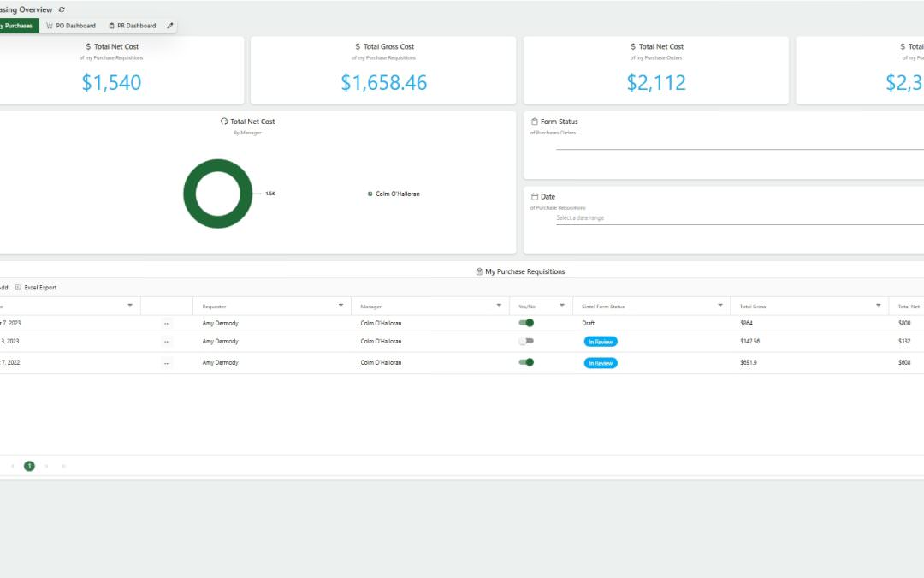Open the Manager column filter

[499, 306]
